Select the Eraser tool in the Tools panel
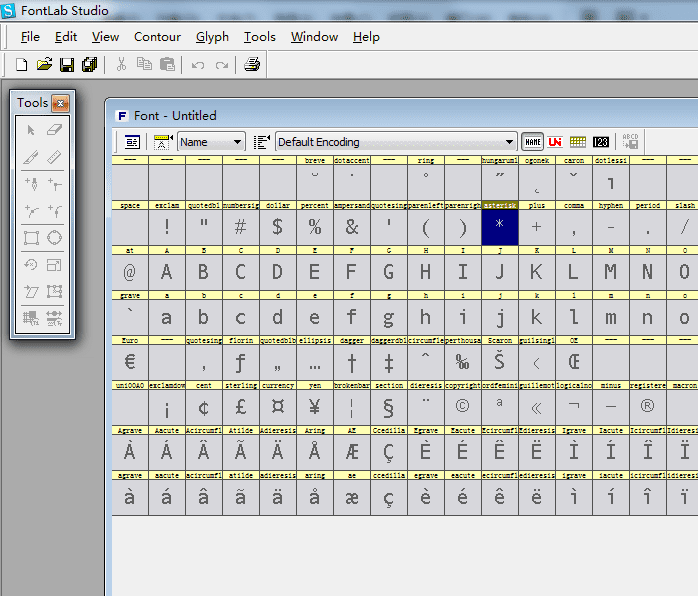 click(55, 129)
